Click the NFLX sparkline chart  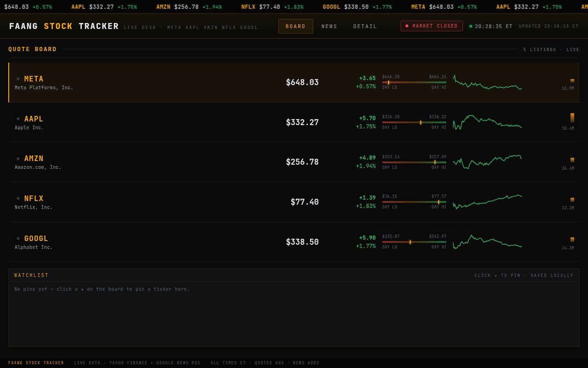(x=487, y=202)
